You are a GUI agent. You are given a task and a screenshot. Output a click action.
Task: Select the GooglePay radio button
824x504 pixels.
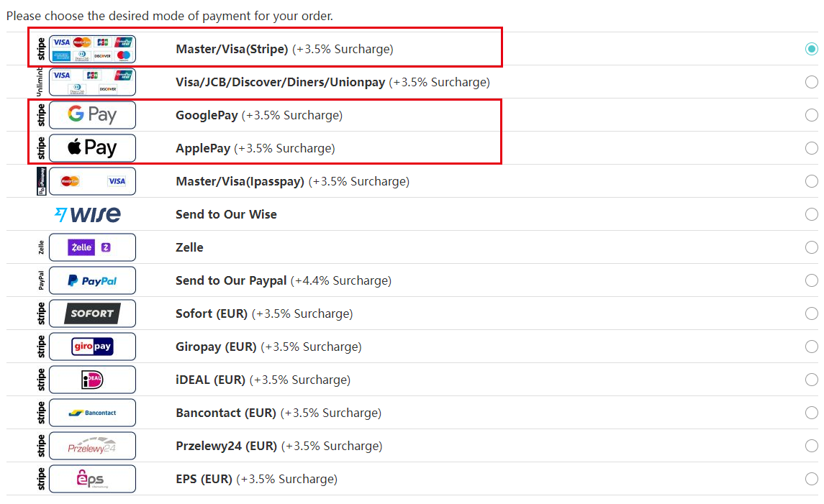[x=811, y=115]
